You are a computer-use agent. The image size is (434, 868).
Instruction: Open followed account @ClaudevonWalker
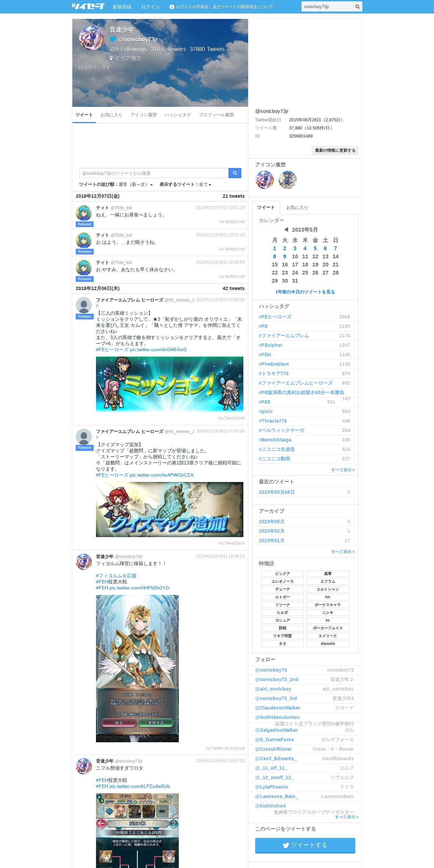(278, 708)
